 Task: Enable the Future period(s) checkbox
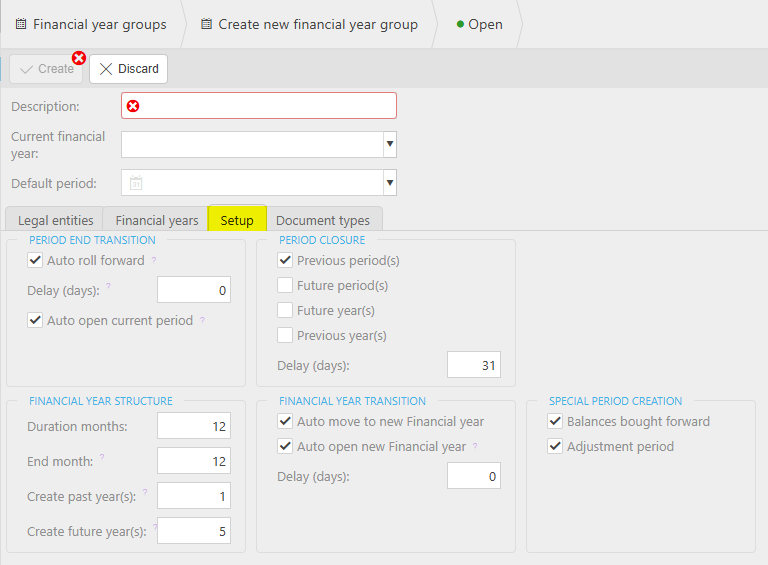285,285
